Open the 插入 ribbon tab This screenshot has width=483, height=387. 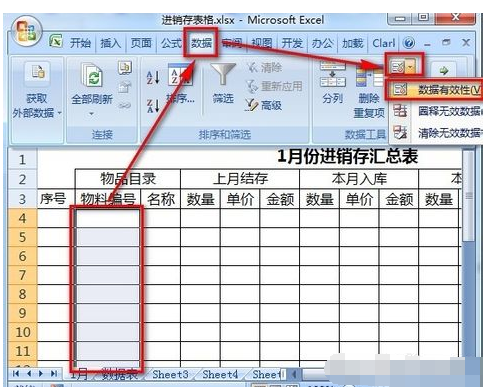(x=110, y=43)
